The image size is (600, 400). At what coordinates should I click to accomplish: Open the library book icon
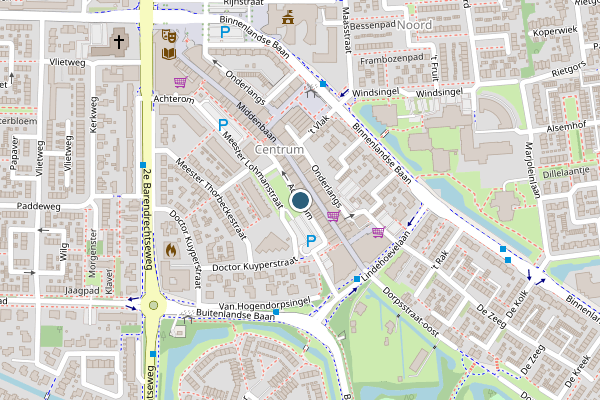(169, 54)
